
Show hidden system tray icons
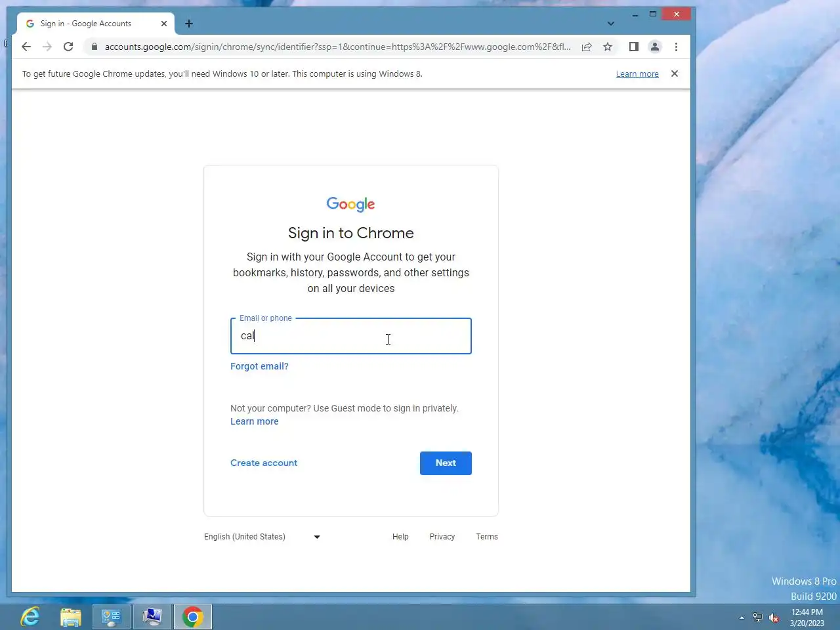click(x=742, y=618)
